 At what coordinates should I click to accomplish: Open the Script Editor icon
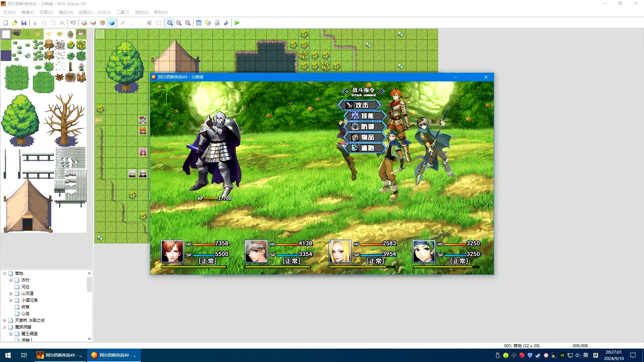point(217,23)
